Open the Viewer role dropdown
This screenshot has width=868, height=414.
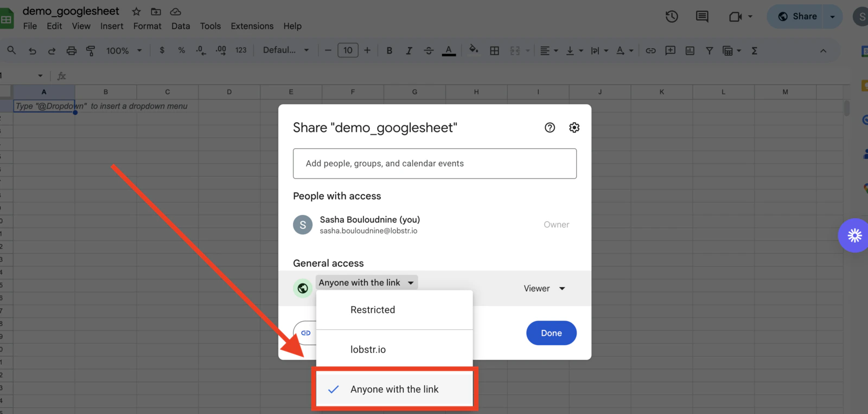545,289
